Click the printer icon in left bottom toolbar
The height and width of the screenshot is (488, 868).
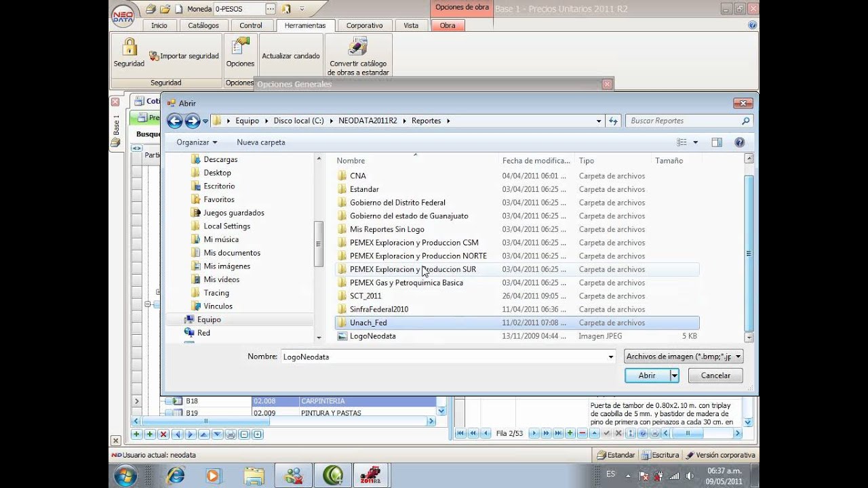pos(231,434)
